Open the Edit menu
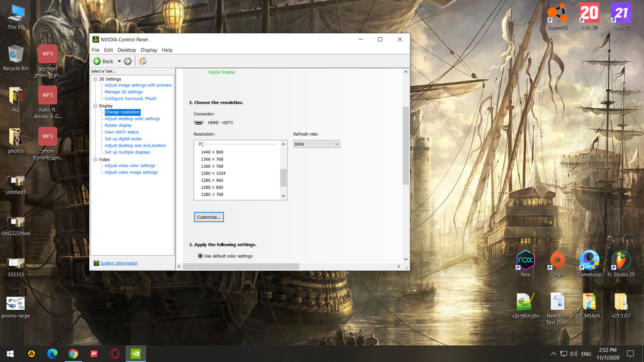This screenshot has height=362, width=644. point(108,50)
